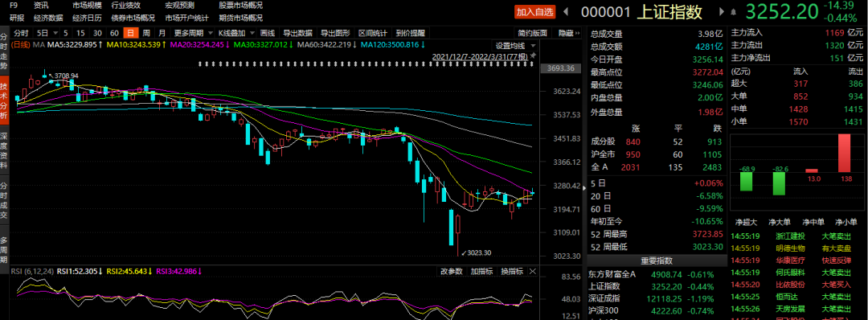
Task: Click the price alert bell icon
Action: pyautogui.click(x=734, y=11)
